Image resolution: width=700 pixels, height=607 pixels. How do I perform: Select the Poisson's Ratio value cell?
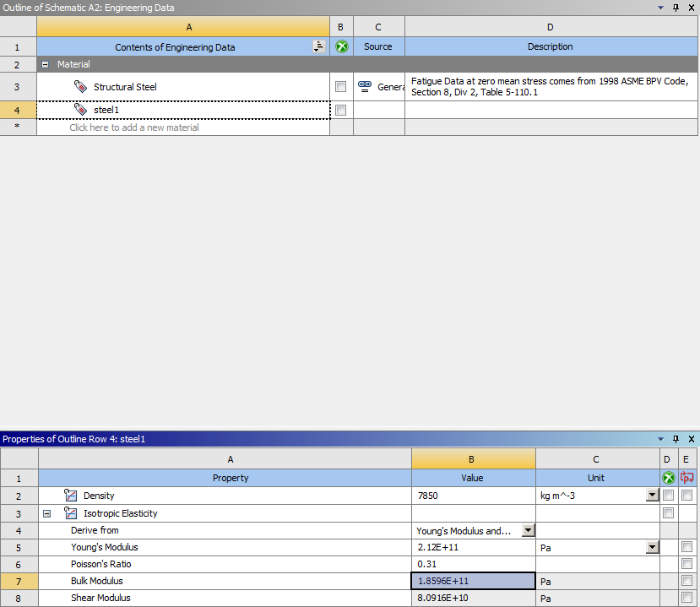pyautogui.click(x=473, y=564)
